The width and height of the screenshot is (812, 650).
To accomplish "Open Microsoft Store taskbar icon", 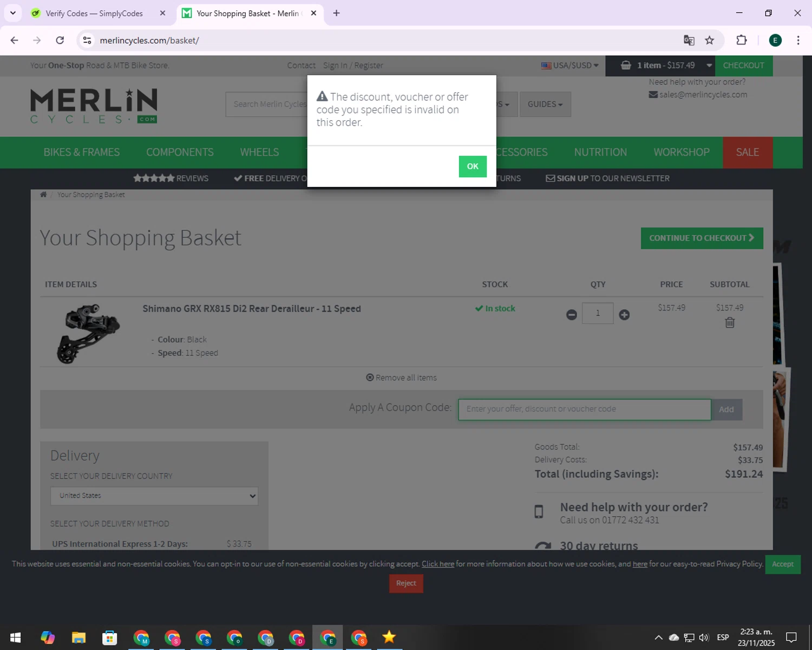I will (110, 638).
